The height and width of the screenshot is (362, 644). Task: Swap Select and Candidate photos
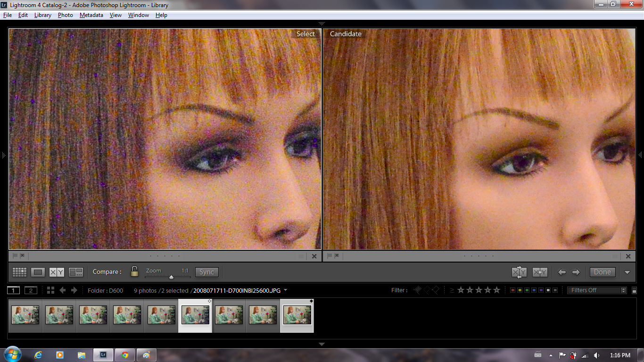click(x=520, y=272)
